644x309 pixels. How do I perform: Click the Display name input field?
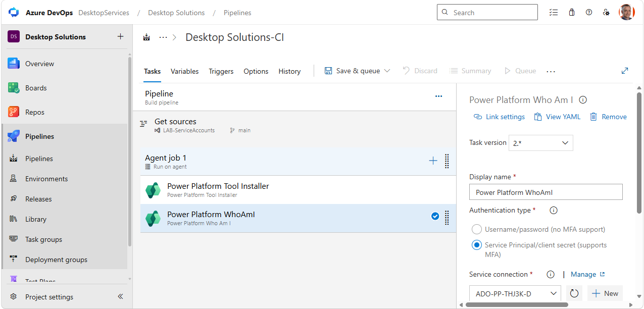tap(546, 192)
